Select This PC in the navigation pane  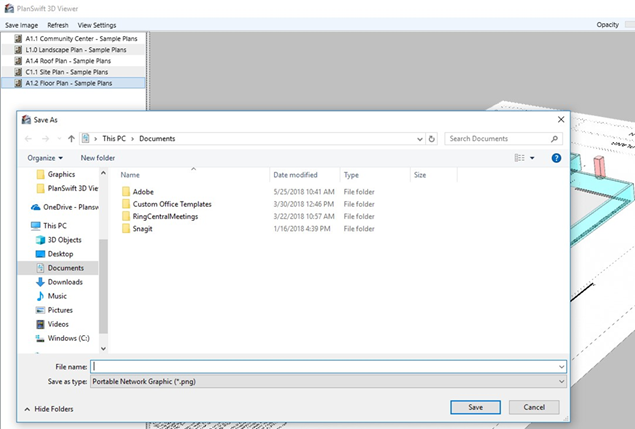pos(49,226)
